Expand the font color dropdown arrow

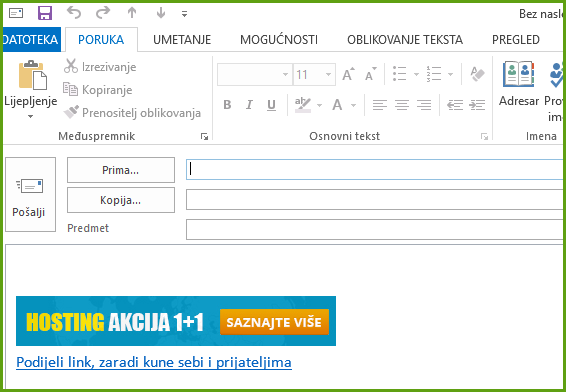click(x=353, y=105)
